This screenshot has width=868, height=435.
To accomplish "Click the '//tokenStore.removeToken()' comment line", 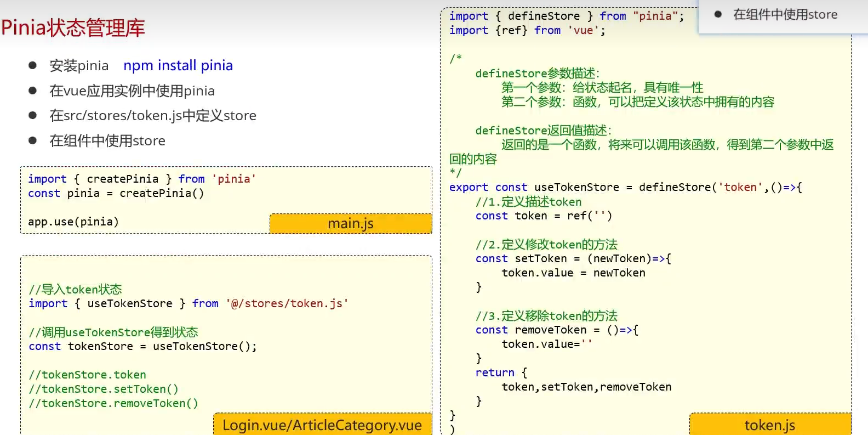I will pyautogui.click(x=113, y=403).
